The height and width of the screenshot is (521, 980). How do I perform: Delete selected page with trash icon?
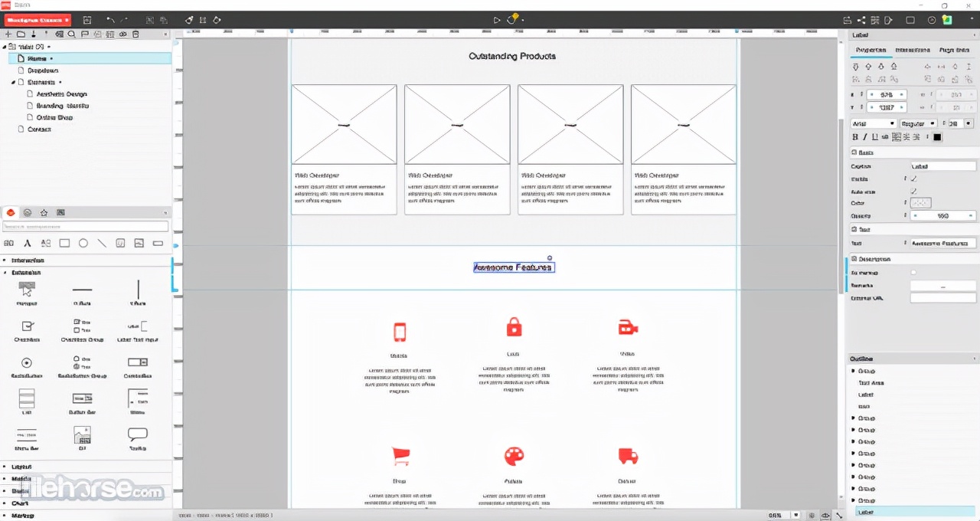[136, 34]
